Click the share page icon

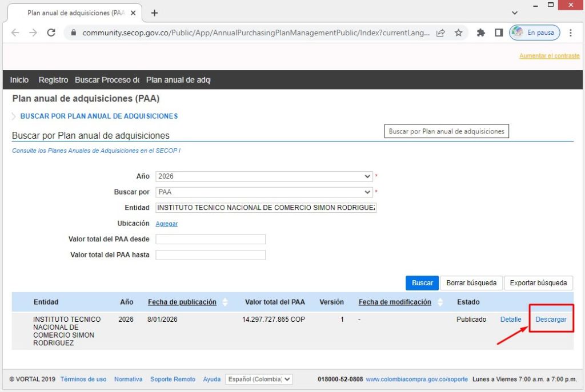(x=440, y=33)
